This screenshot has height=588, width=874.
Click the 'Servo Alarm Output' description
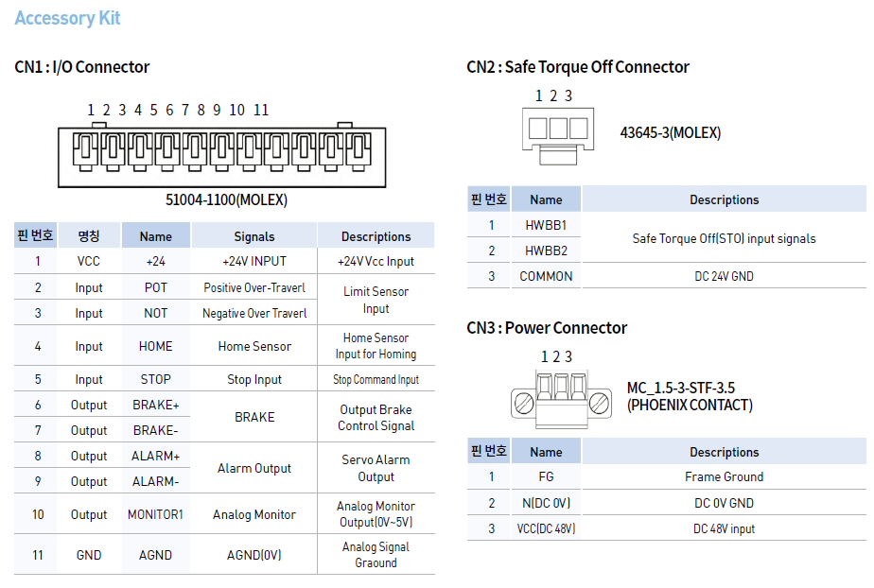pyautogui.click(x=376, y=468)
